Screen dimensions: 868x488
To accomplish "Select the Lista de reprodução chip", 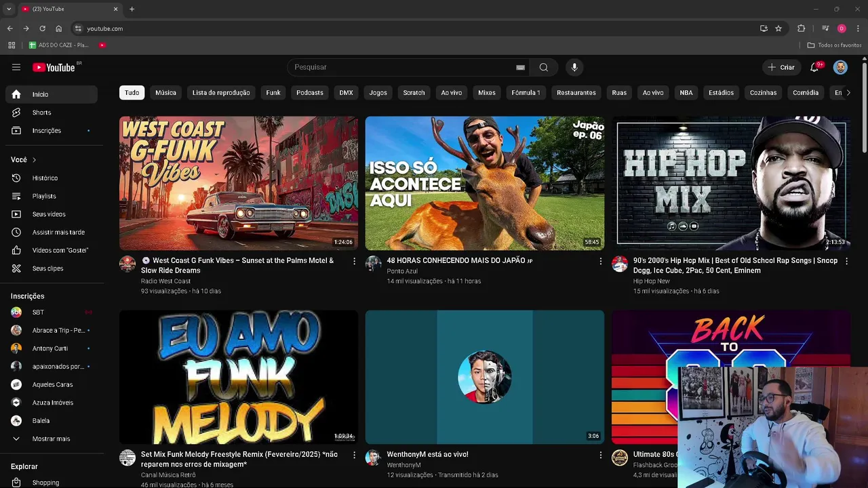I will point(221,92).
